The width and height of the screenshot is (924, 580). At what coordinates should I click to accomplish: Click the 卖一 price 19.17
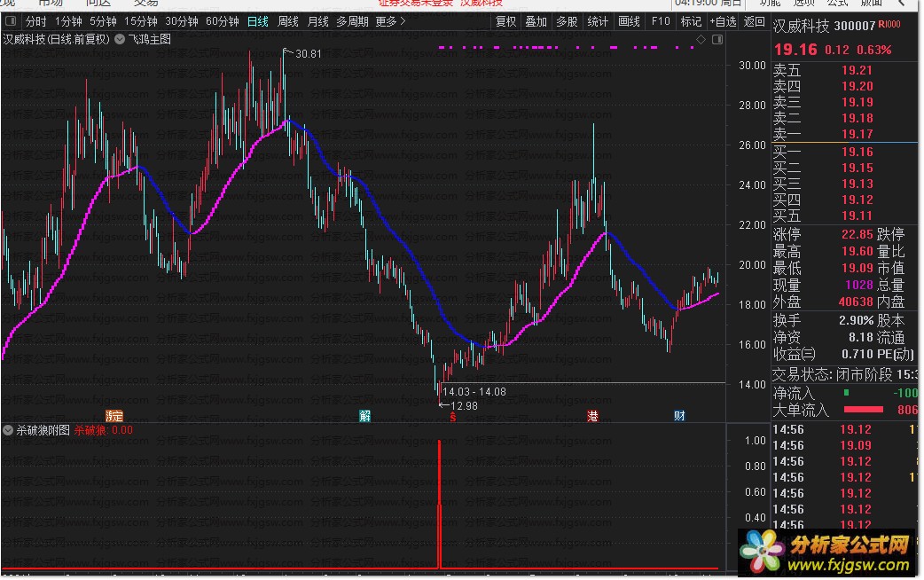857,134
